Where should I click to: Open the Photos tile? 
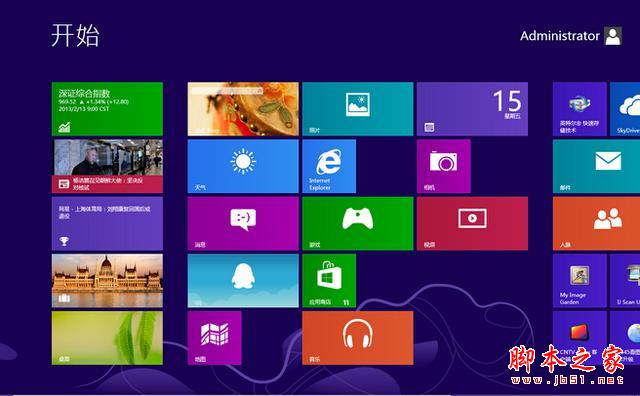(358, 109)
